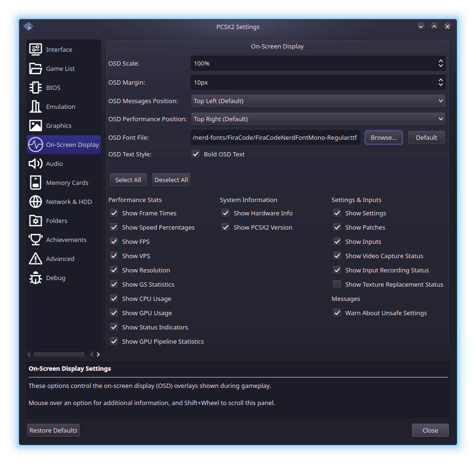Screen dimensions: 476x464
Task: Toggle Show Settings checkbox
Action: point(337,213)
